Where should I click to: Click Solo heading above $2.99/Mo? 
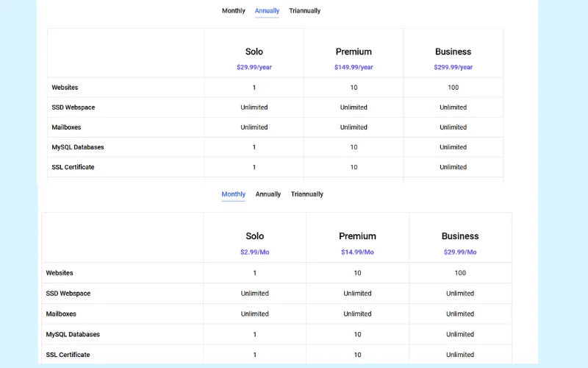(254, 236)
